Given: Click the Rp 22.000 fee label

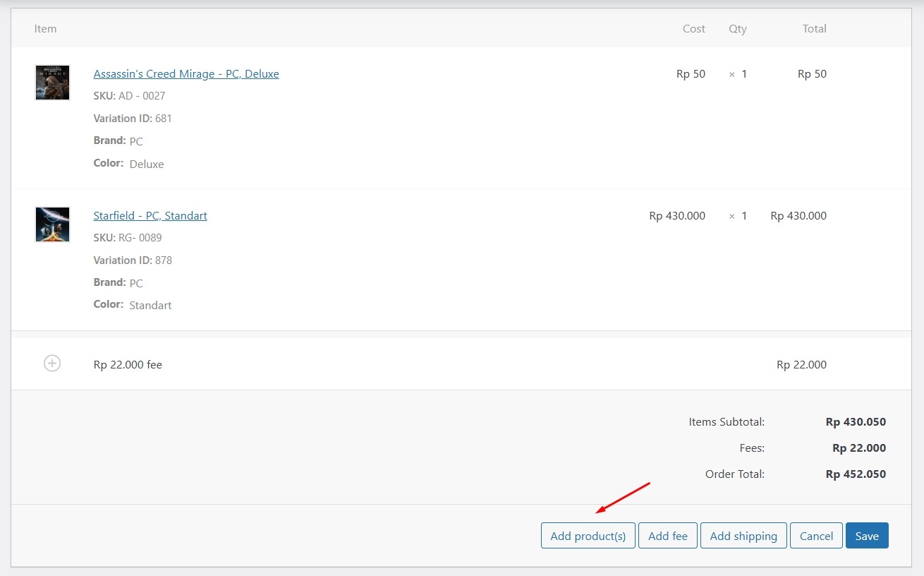Looking at the screenshot, I should coord(128,365).
